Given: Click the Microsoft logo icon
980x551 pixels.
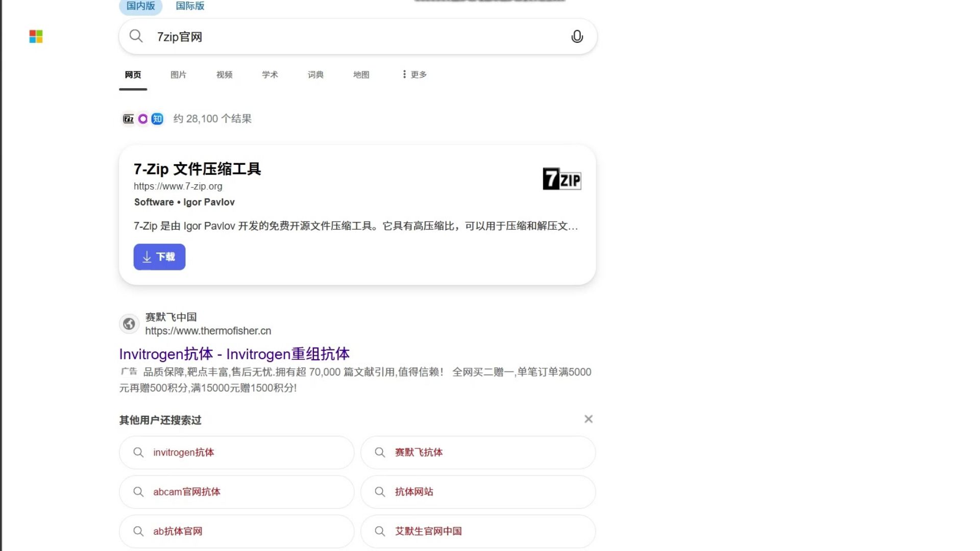Looking at the screenshot, I should point(36,36).
